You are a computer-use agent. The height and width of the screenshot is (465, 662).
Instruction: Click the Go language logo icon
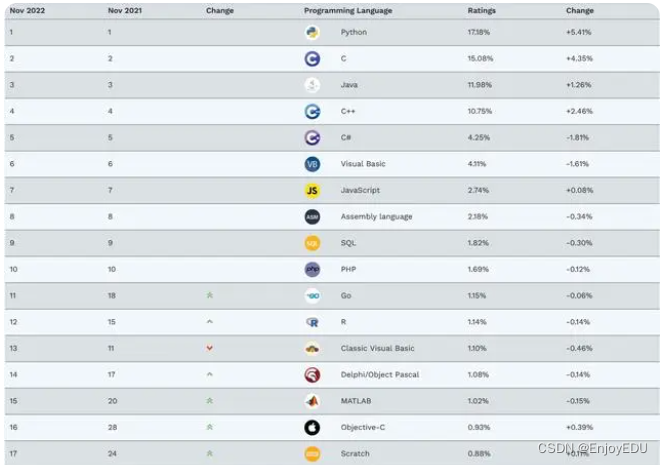[312, 295]
